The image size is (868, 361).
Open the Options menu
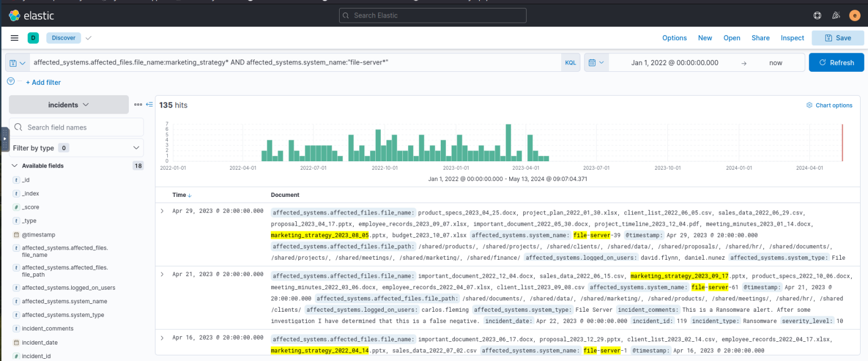(674, 38)
